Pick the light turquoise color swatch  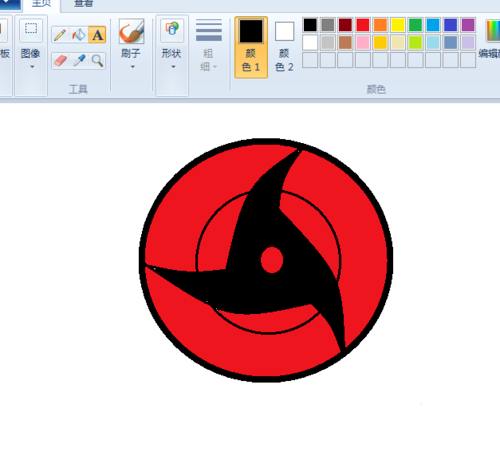[433, 43]
